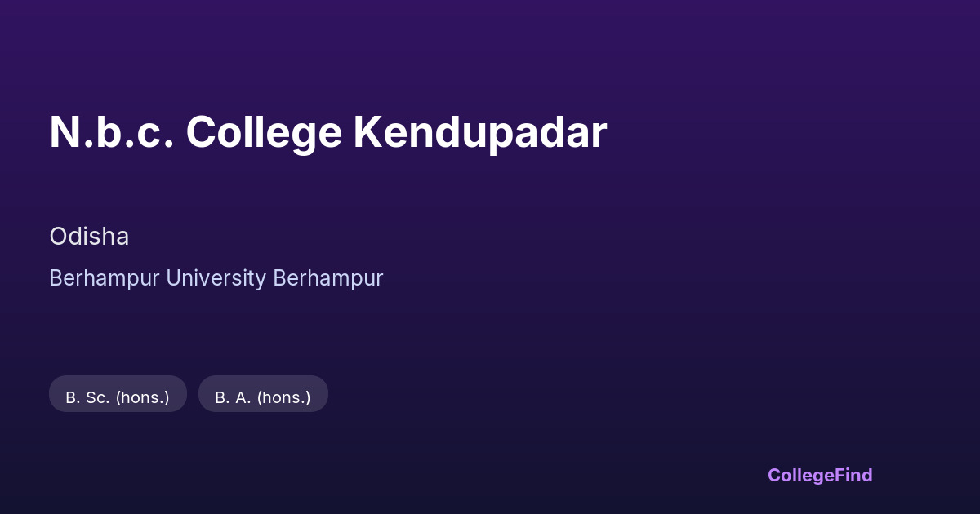
Task: Click "(hons.)" inside the B. Sc. pill
Action: pyautogui.click(x=143, y=397)
